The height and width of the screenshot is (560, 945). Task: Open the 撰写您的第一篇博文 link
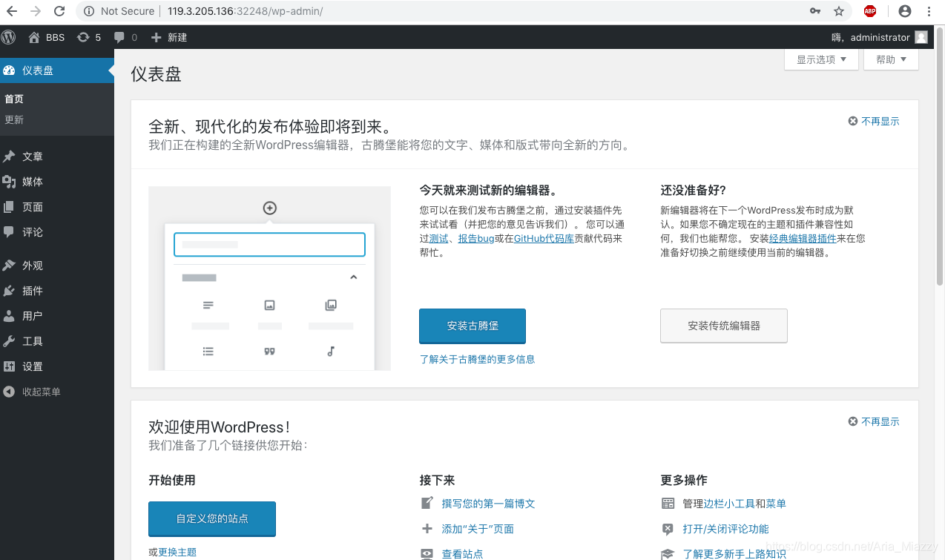point(488,504)
